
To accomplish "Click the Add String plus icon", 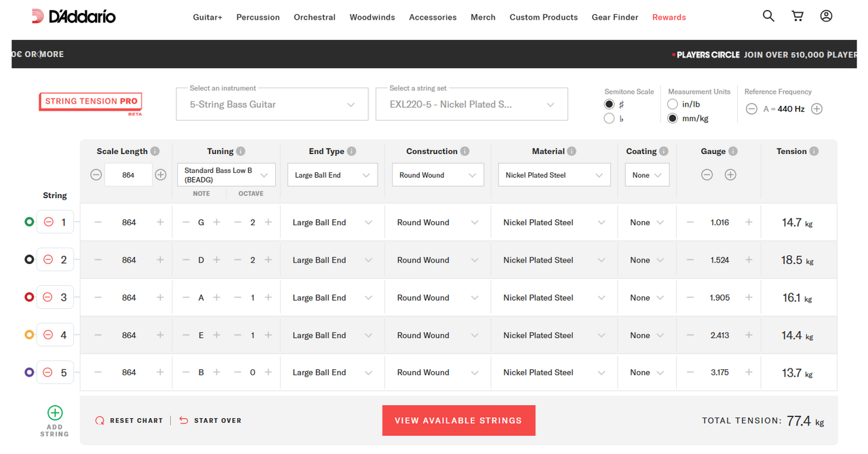I will pyautogui.click(x=55, y=413).
